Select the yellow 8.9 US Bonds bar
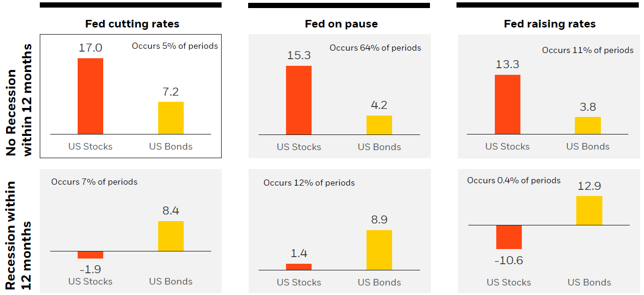The image size is (644, 295). coord(379,250)
